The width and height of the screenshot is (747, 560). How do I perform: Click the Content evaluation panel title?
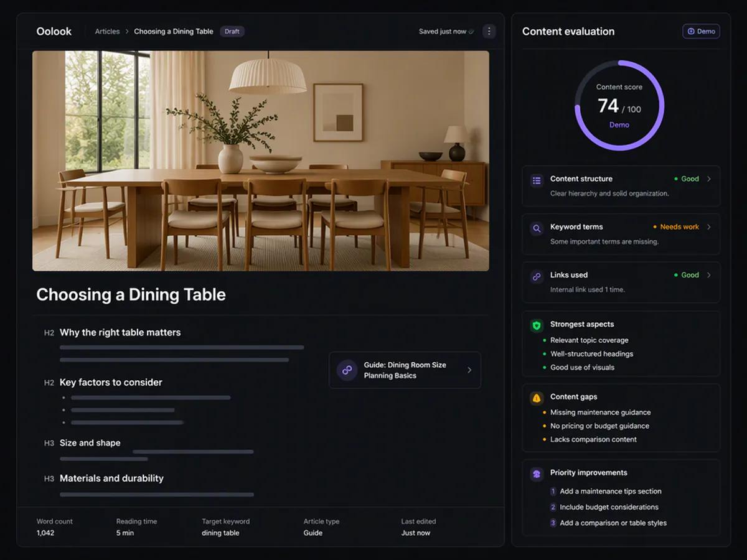click(568, 31)
